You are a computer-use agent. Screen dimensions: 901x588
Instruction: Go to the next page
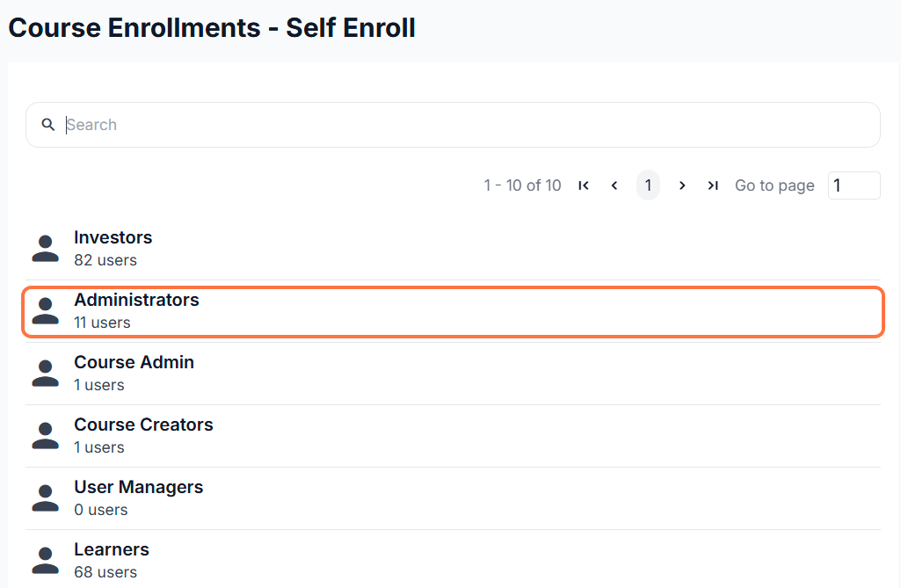tap(681, 185)
